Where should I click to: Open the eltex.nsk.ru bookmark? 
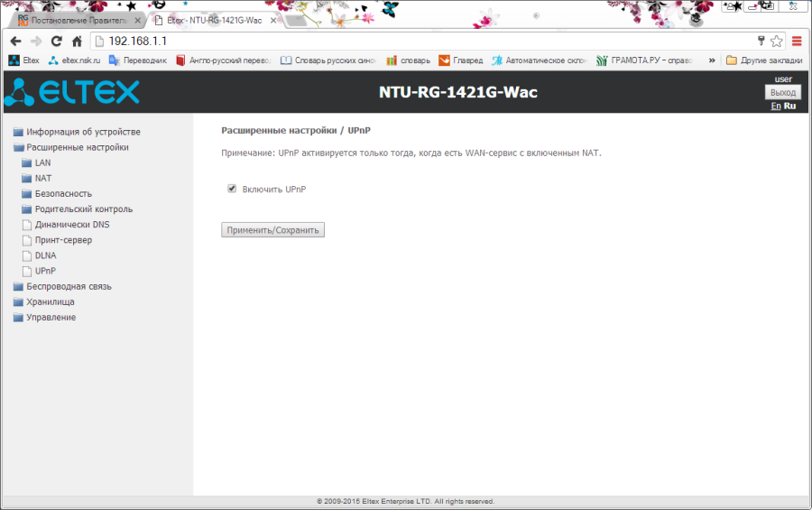[x=74, y=60]
